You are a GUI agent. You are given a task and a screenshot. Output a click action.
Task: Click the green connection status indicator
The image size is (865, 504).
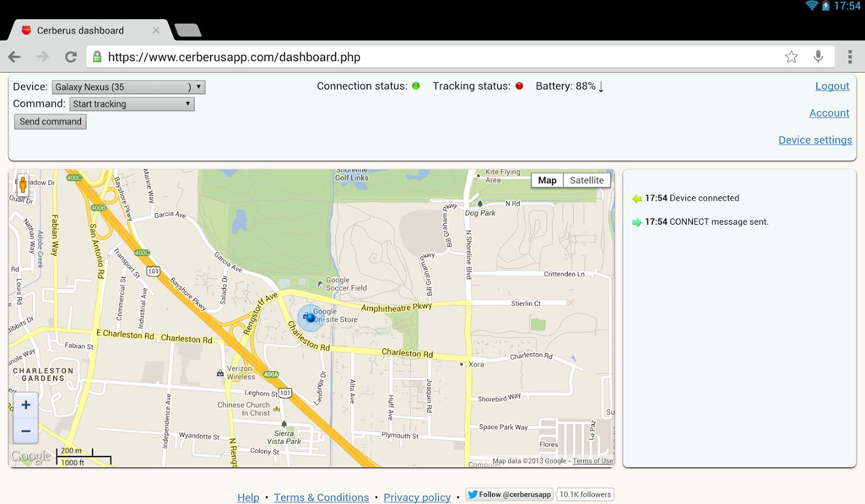coord(416,86)
